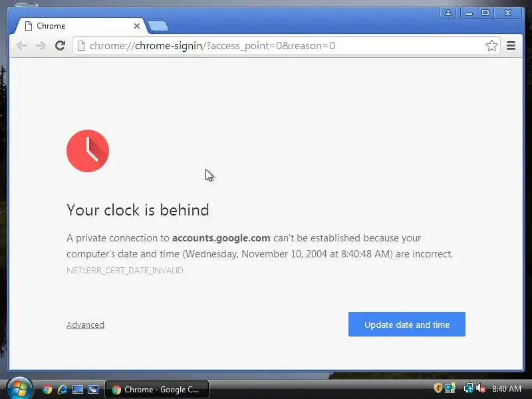Minimize the Chrome window
The width and height of the screenshot is (532, 399).
[x=469, y=13]
